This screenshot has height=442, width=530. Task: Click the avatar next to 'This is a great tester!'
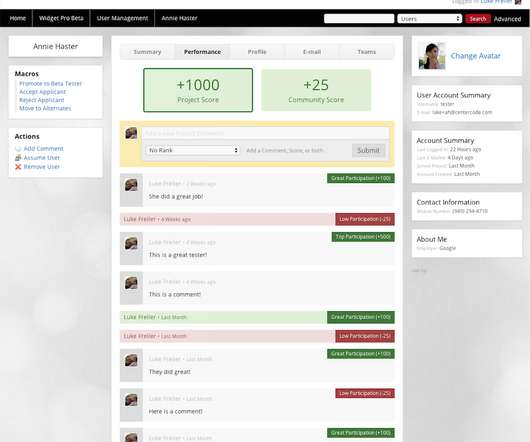tap(131, 243)
